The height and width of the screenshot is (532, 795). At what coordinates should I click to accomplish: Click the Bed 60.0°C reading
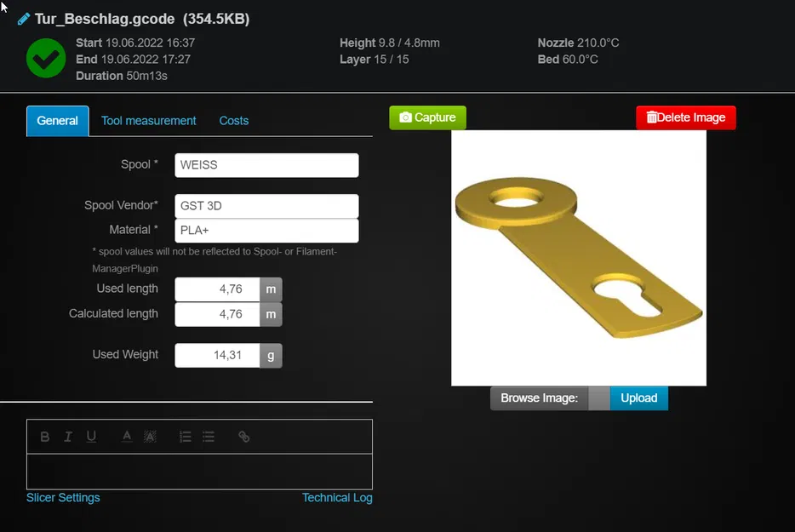[568, 60]
